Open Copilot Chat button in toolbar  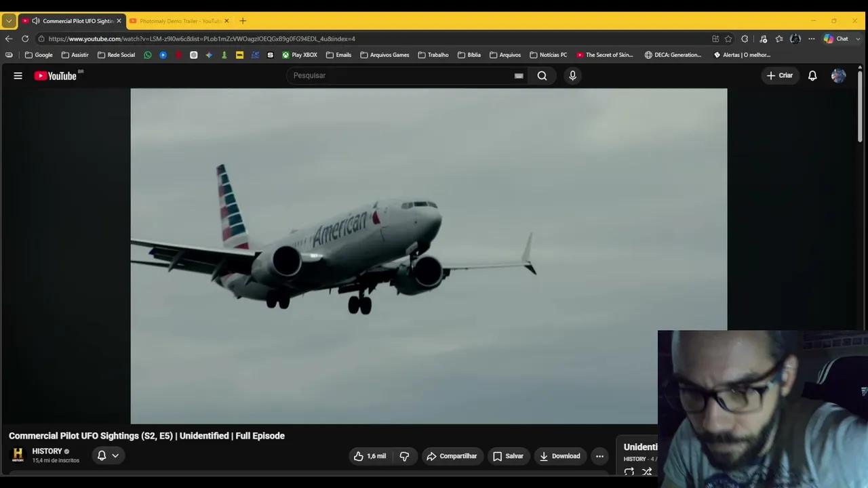pos(835,39)
